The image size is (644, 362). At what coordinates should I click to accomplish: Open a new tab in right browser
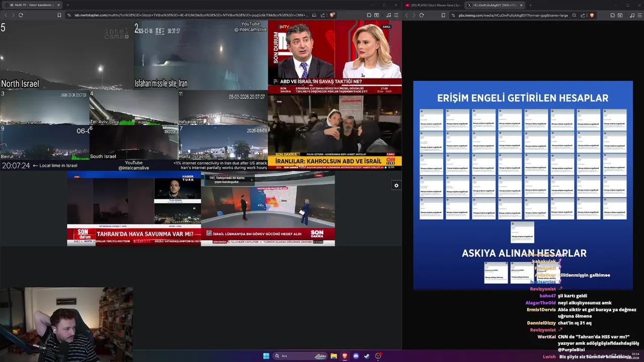pyautogui.click(x=530, y=5)
